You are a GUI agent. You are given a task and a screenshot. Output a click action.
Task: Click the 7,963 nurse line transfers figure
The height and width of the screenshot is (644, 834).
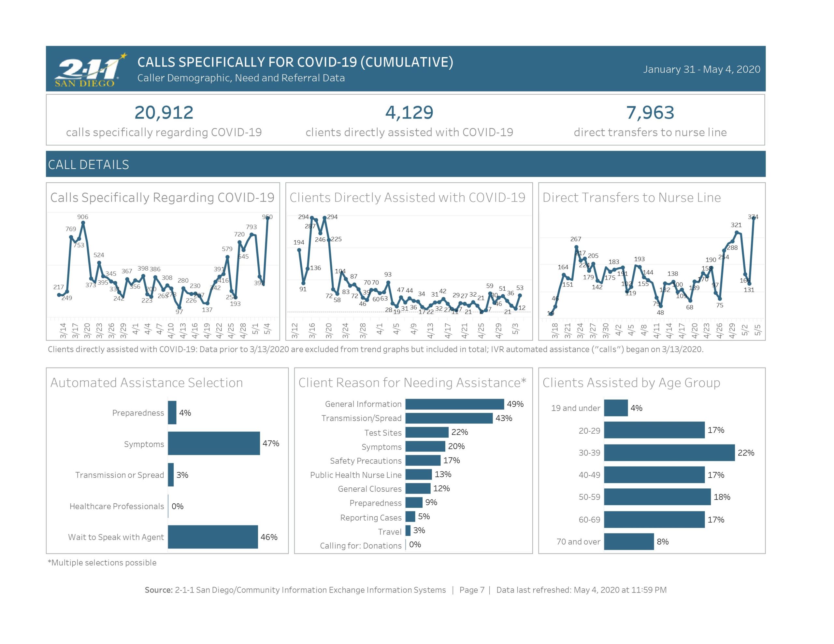tap(650, 113)
